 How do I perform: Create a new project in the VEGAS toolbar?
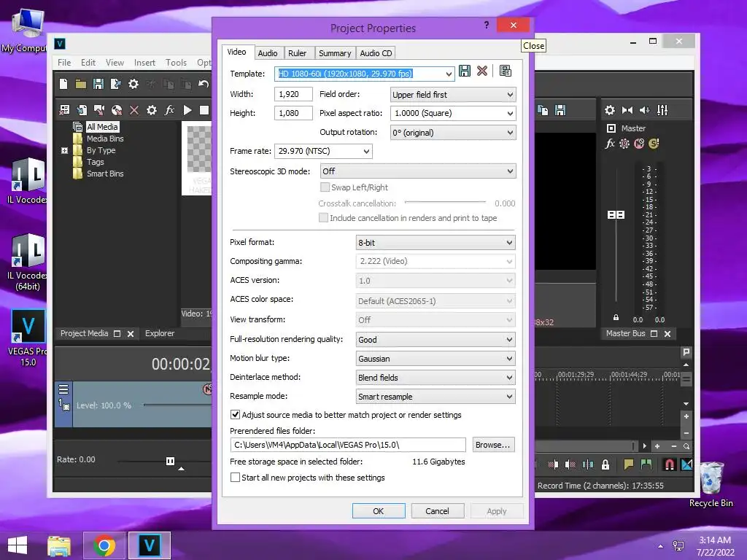point(63,85)
